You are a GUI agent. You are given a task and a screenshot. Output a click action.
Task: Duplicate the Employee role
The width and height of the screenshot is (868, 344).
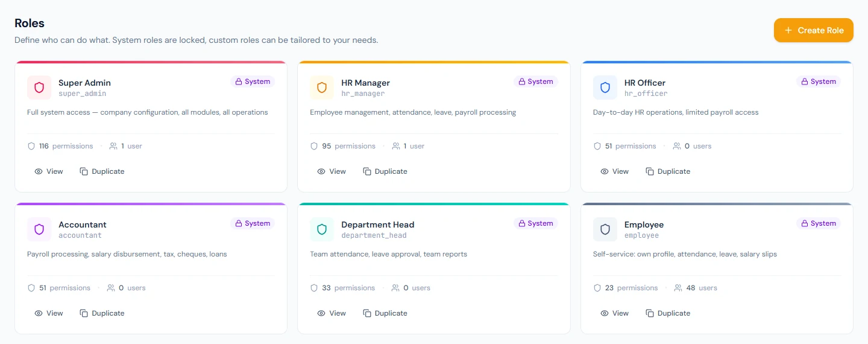click(668, 313)
